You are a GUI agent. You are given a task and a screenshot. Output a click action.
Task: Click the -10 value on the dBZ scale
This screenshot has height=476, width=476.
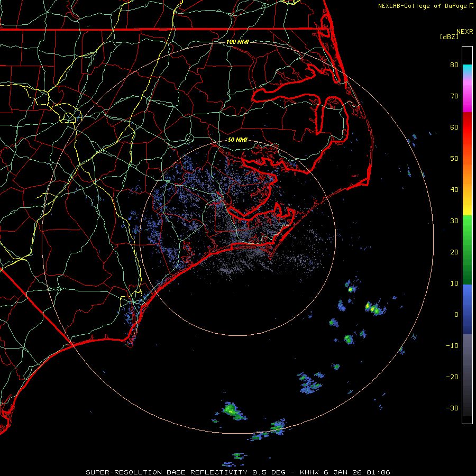(x=452, y=346)
